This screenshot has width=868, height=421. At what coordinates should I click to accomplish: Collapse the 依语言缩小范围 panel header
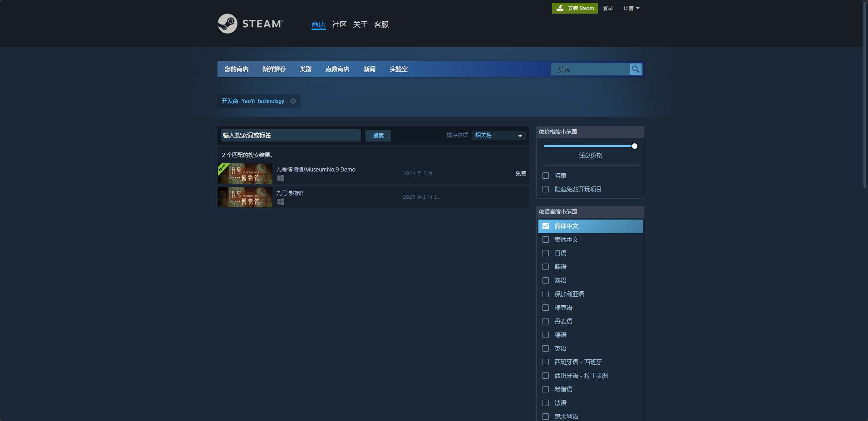590,212
